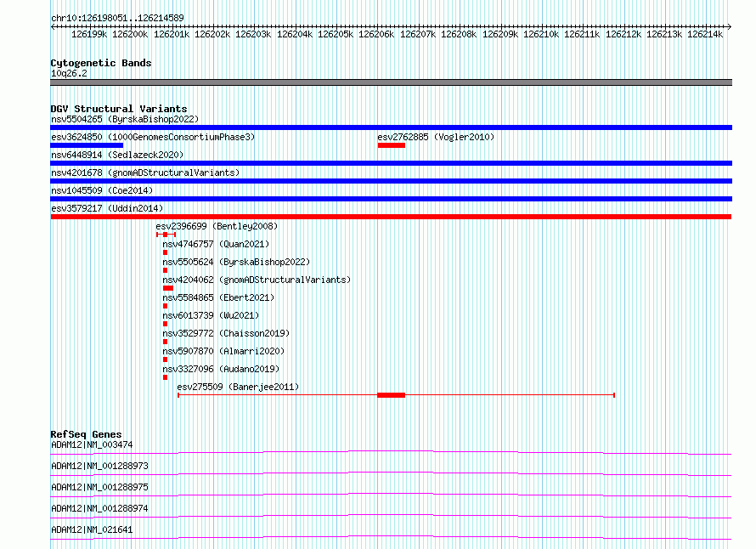Click the red square under nsv6013739

[166, 324]
